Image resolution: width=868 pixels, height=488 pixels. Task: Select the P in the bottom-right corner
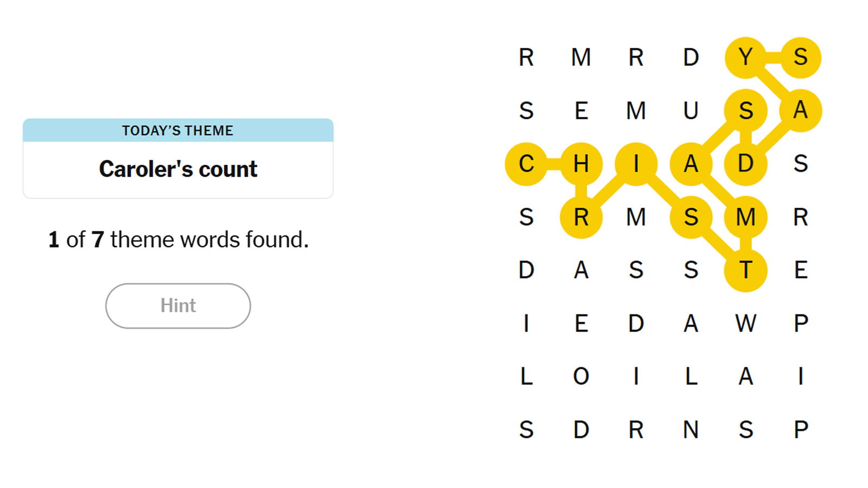coord(801,429)
